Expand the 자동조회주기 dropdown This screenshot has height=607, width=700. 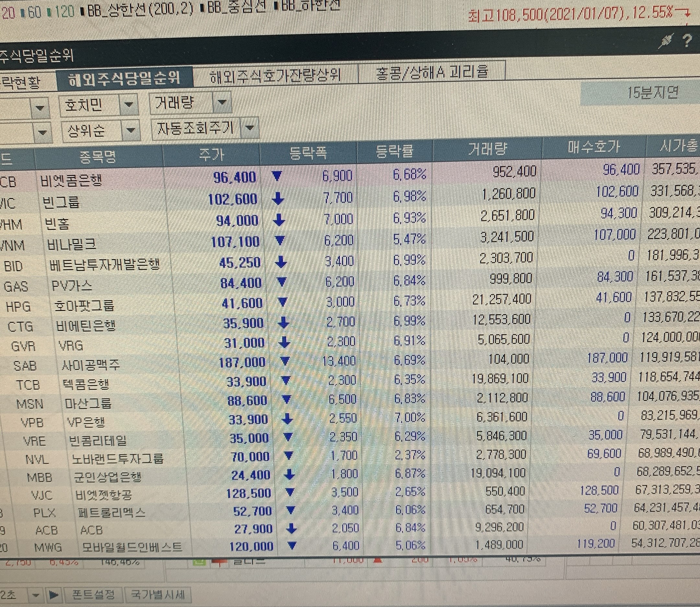(x=249, y=128)
